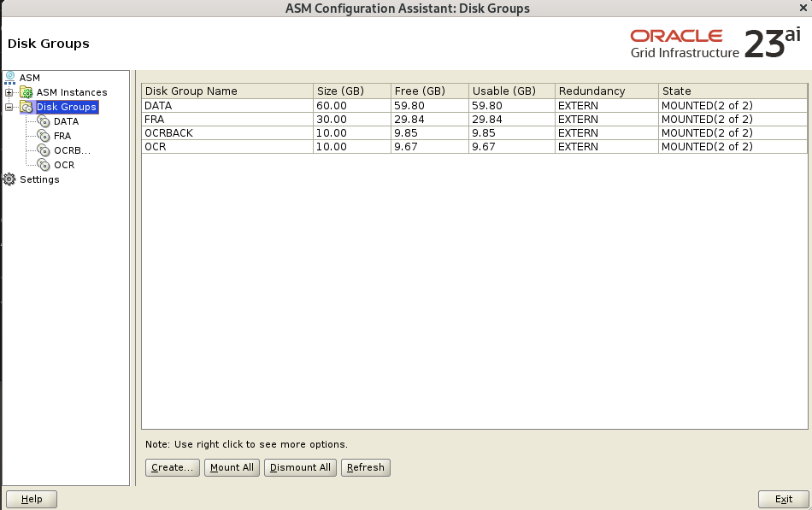The width and height of the screenshot is (812, 510).
Task: Refresh the disk groups list
Action: [x=366, y=467]
